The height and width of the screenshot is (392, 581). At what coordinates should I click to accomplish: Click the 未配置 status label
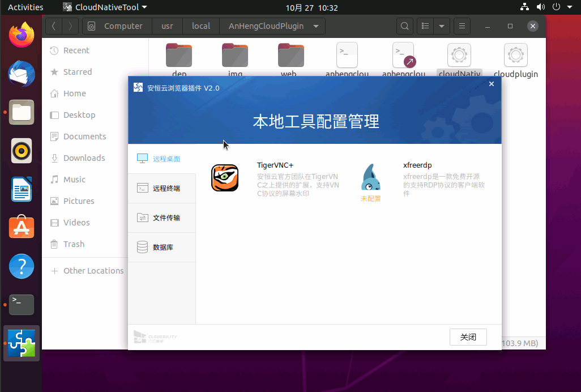[370, 199]
